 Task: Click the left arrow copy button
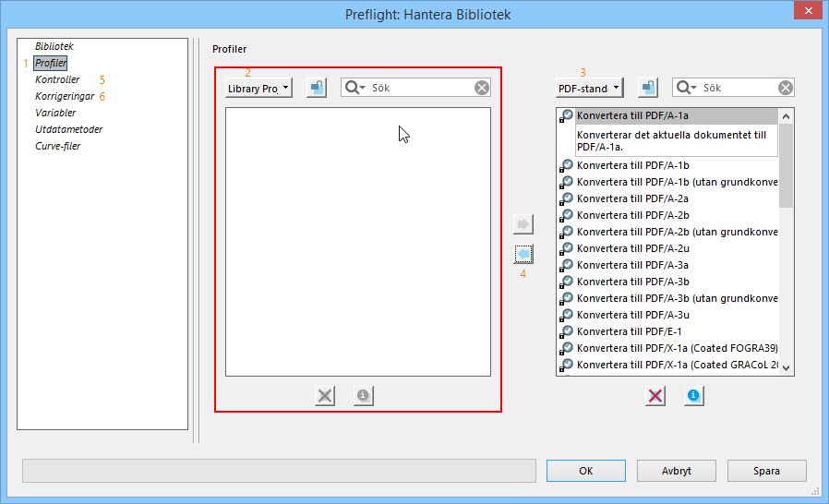[523, 255]
